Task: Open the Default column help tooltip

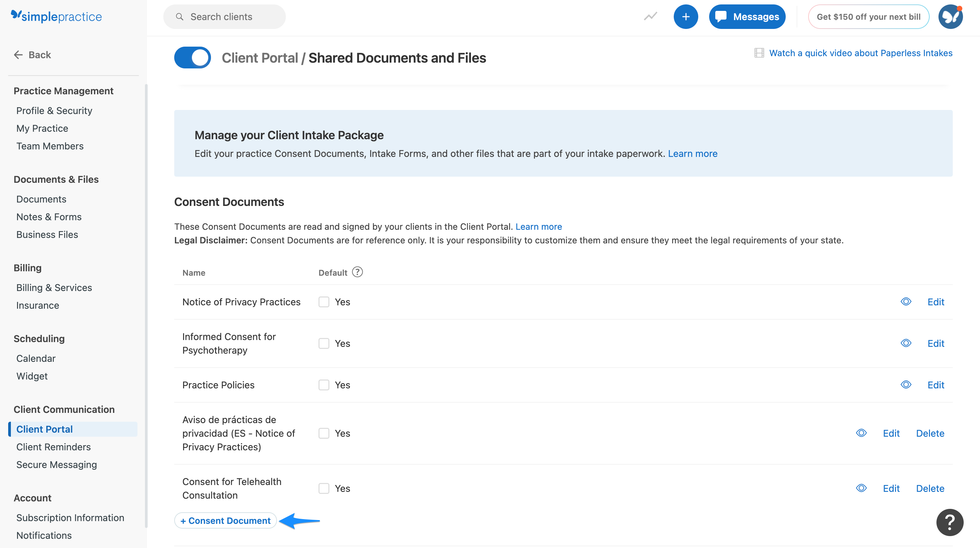Action: coord(357,272)
